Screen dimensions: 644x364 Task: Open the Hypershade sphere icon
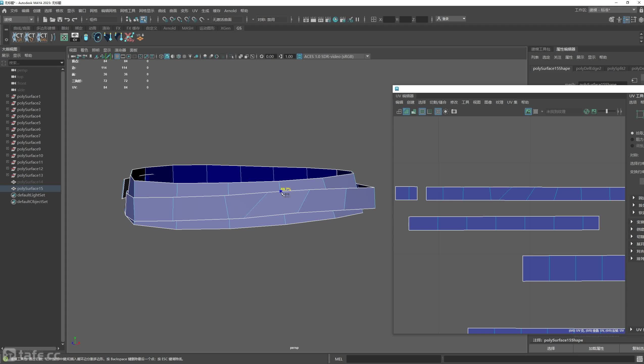pyautogui.click(x=335, y=19)
